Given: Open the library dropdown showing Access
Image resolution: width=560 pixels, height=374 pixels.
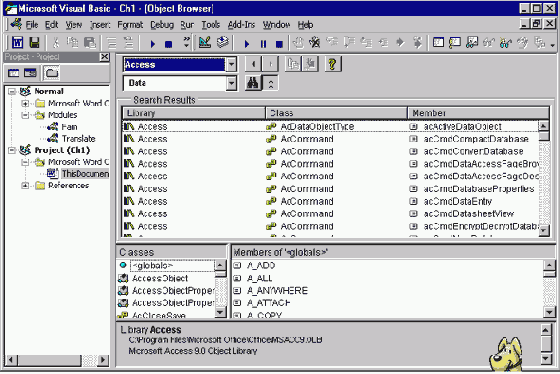Looking at the screenshot, I should [231, 65].
